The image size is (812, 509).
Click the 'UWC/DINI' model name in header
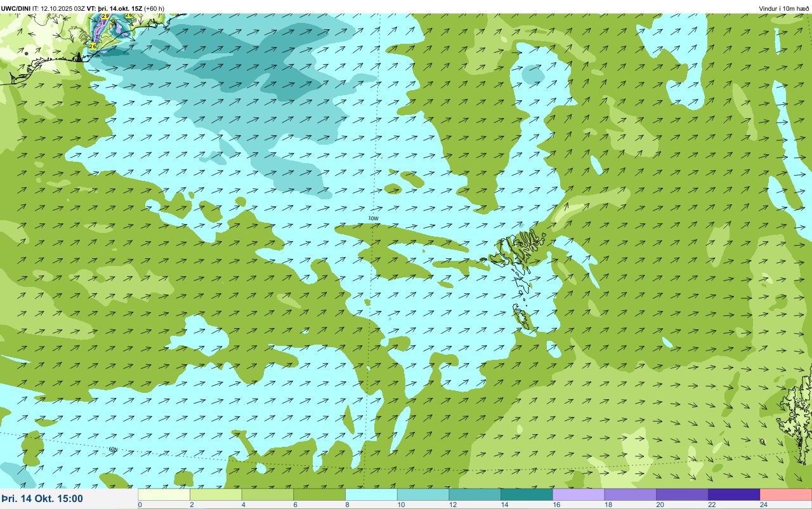tap(16, 8)
